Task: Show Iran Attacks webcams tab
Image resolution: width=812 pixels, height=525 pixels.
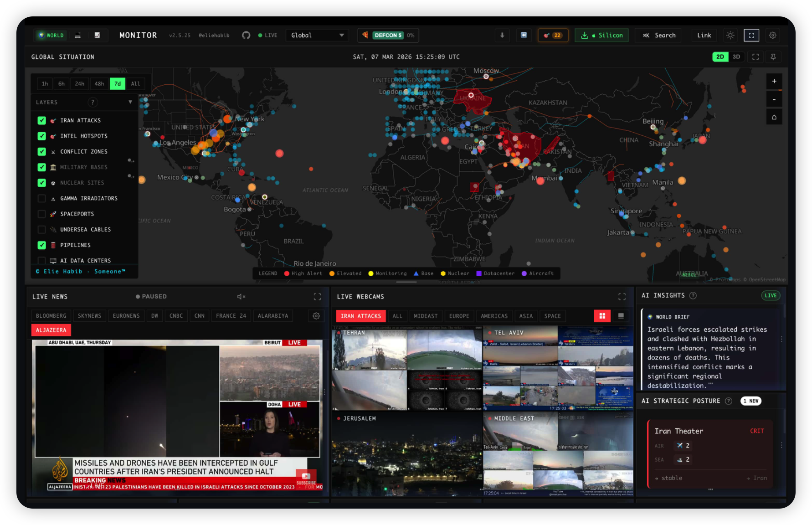Action: (361, 316)
